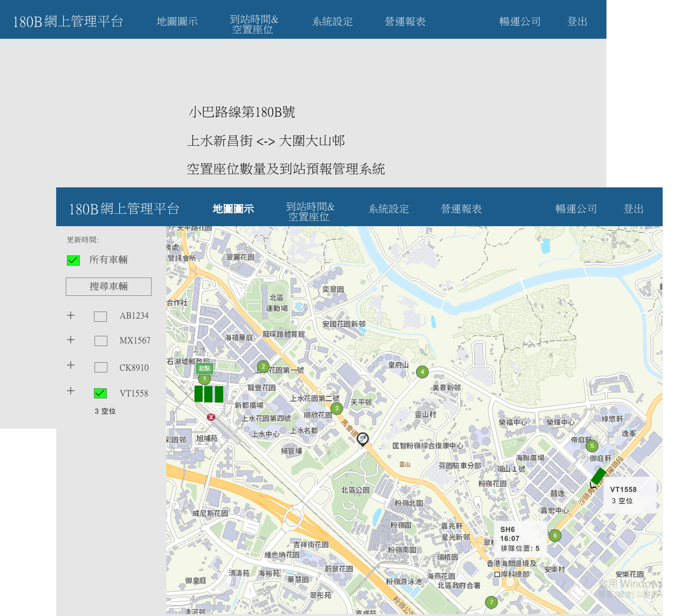Select stop marker 6 beside SH6 popup
The image size is (691, 616).
click(x=555, y=536)
